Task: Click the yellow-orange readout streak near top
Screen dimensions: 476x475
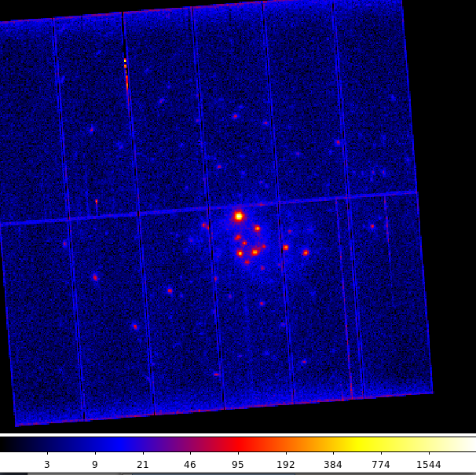Action: 126,74
